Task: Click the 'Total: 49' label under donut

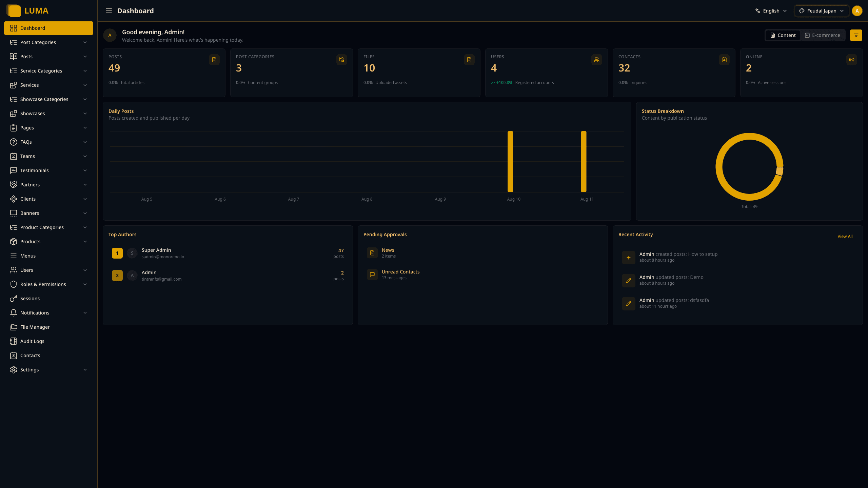Action: (749, 207)
